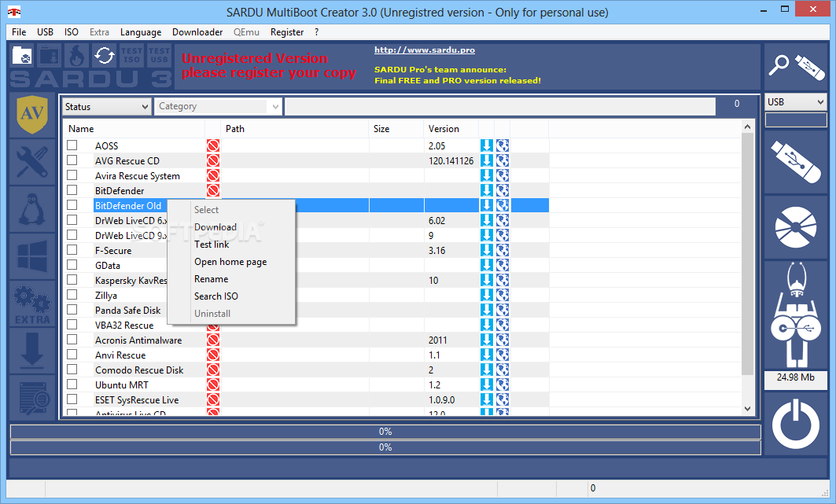
Task: Click the AOSS download arrow icon
Action: point(486,145)
